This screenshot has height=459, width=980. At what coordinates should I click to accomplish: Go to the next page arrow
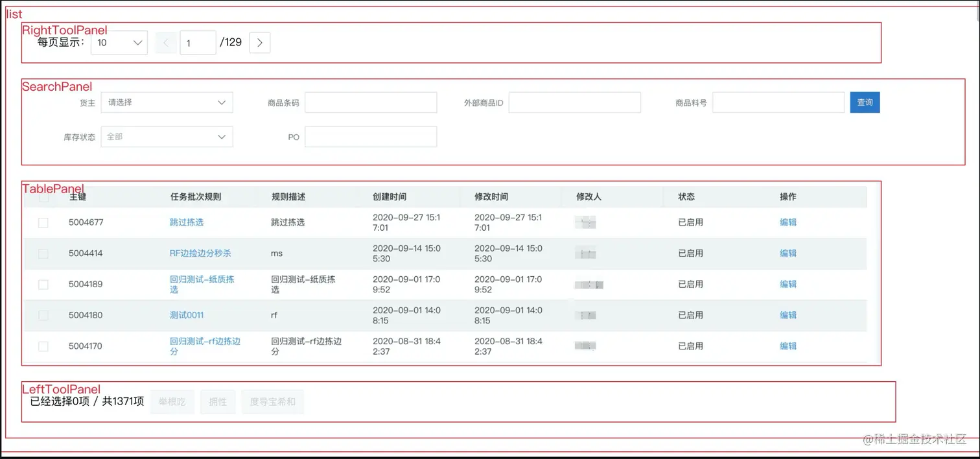click(x=259, y=43)
